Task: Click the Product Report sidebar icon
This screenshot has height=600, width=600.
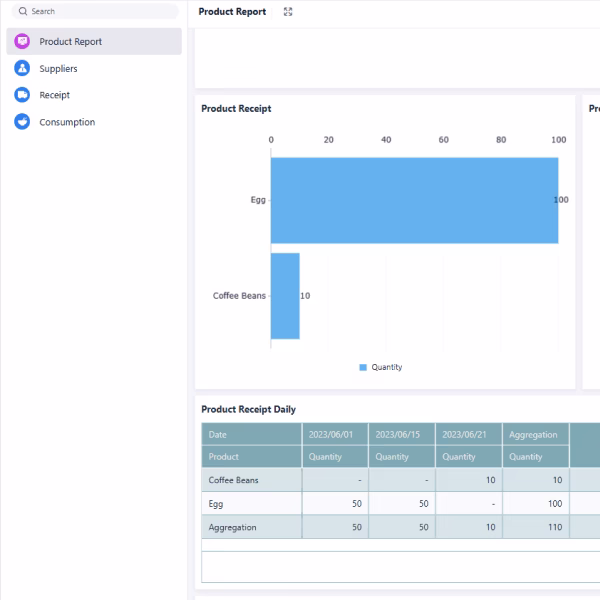Action: [22, 42]
